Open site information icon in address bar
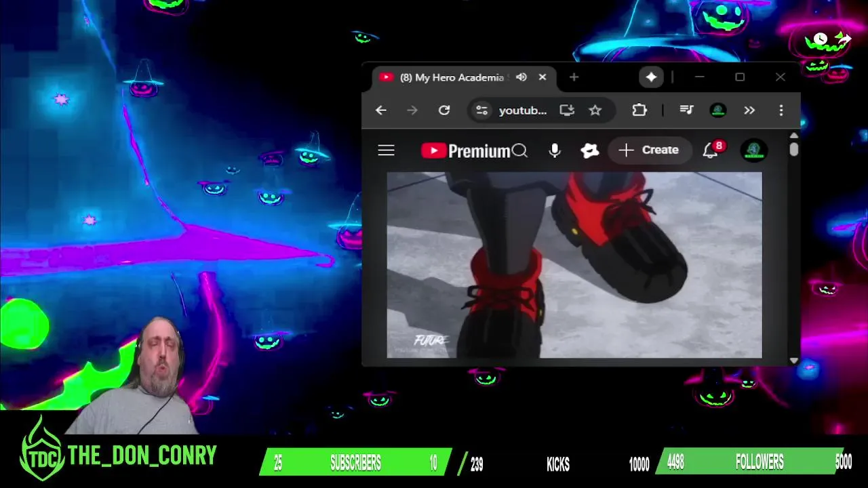The height and width of the screenshot is (488, 868). pos(481,110)
